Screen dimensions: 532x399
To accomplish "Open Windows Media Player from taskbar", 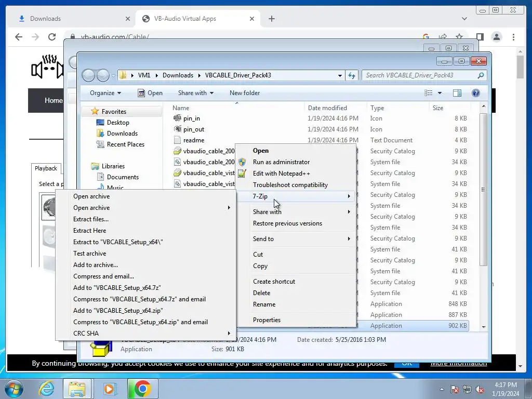I will (x=110, y=389).
